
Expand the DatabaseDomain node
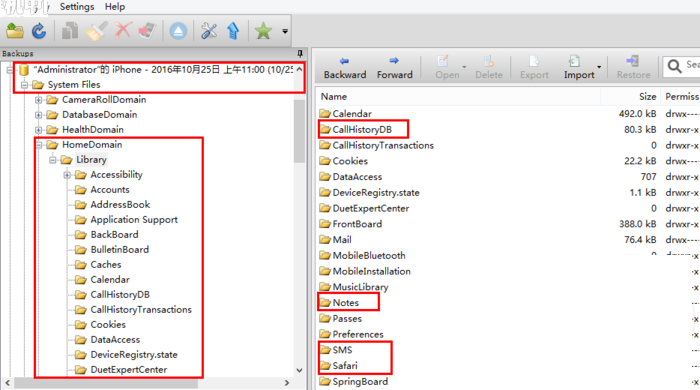(38, 115)
